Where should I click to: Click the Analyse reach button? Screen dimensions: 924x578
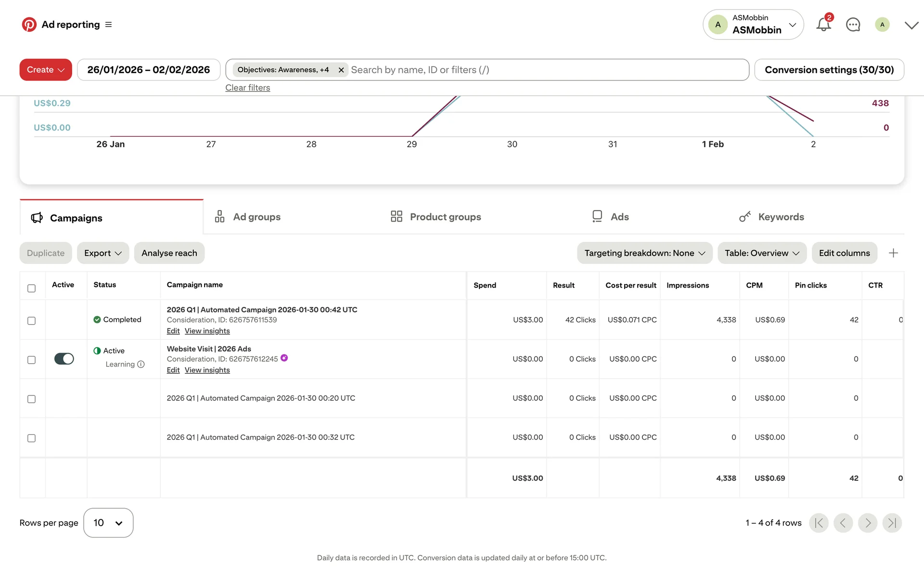tap(169, 253)
